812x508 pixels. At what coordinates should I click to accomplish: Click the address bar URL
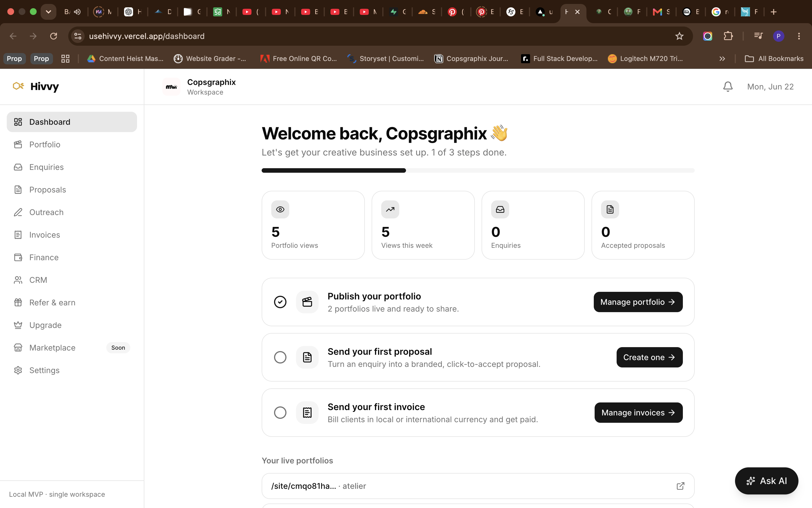[147, 36]
